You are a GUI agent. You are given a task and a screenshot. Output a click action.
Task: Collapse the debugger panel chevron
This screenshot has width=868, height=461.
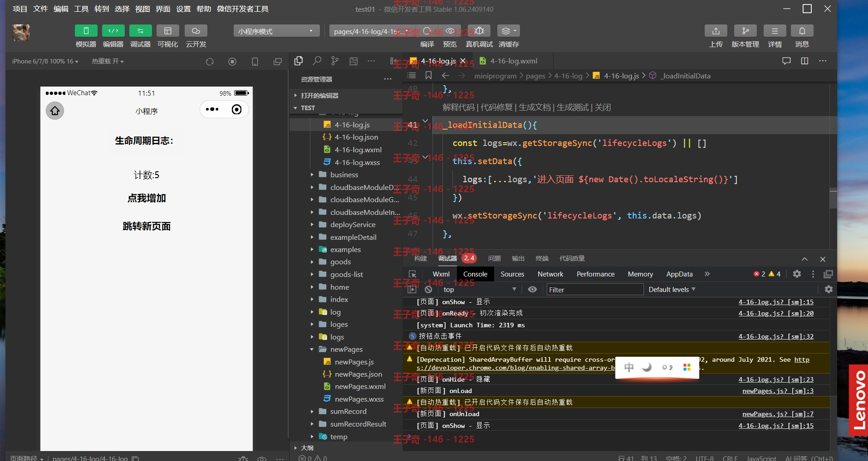pos(804,259)
